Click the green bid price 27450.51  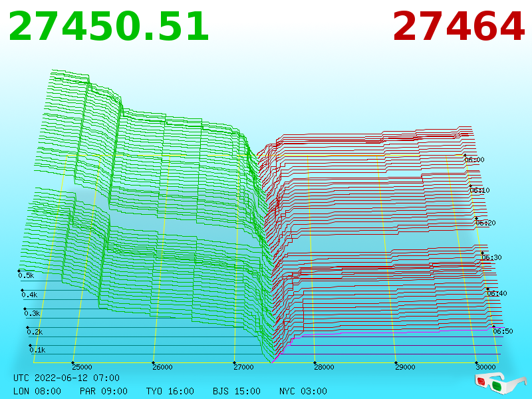pos(108,27)
